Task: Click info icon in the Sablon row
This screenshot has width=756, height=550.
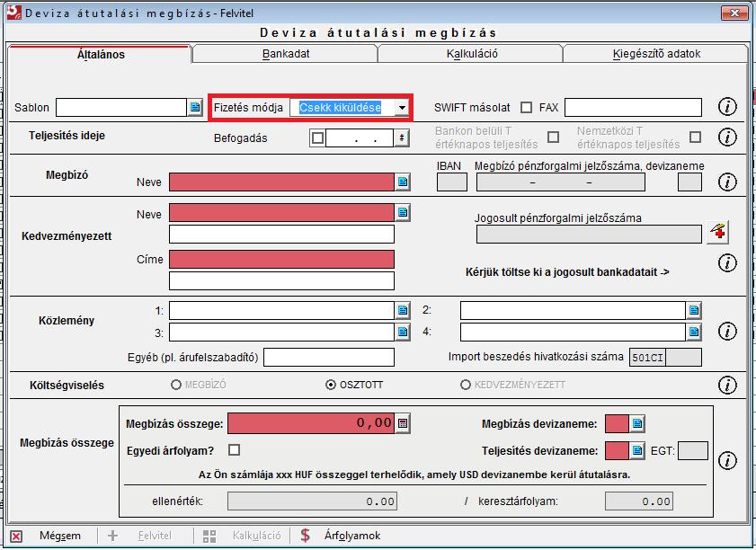Action: [727, 107]
